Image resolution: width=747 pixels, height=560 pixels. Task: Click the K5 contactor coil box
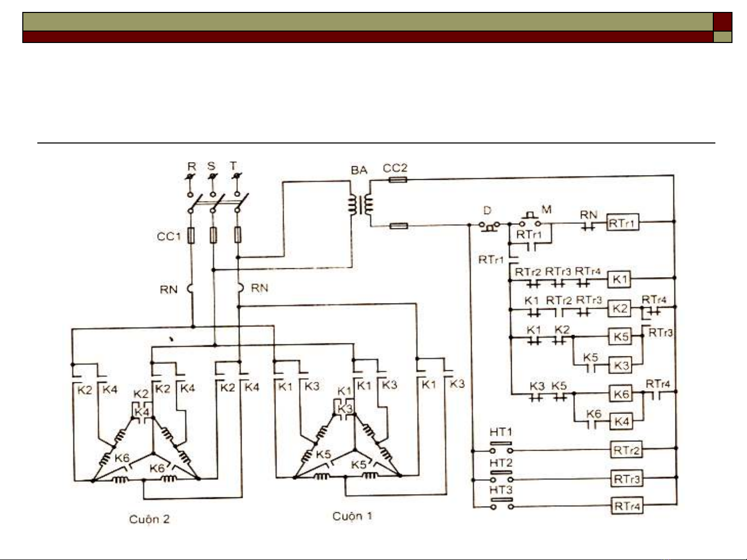click(x=621, y=337)
